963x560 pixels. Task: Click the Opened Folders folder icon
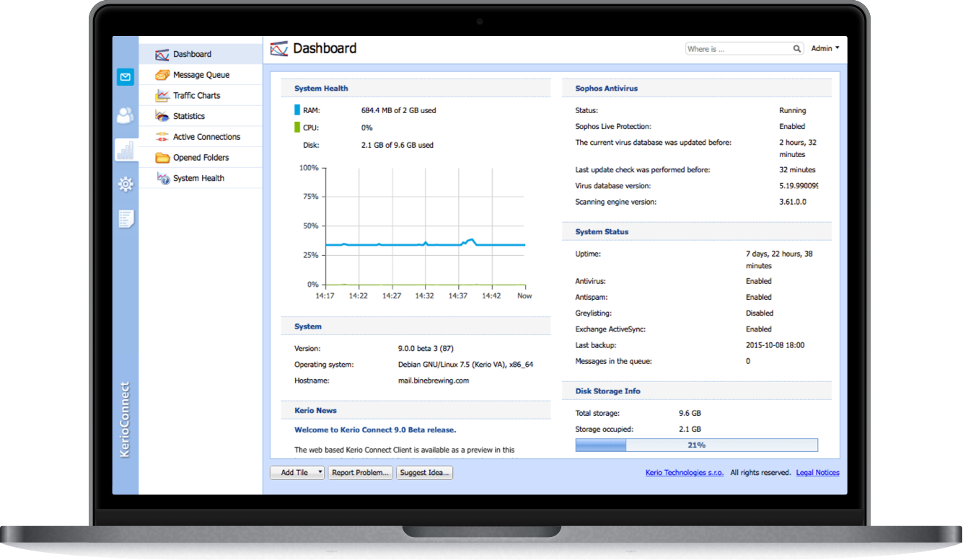(x=162, y=158)
